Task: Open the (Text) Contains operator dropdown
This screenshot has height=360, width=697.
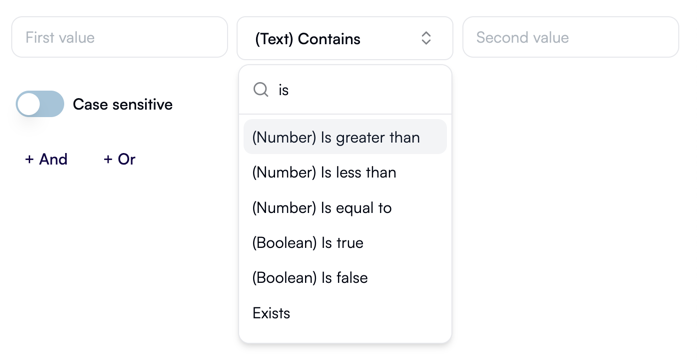Action: (345, 38)
